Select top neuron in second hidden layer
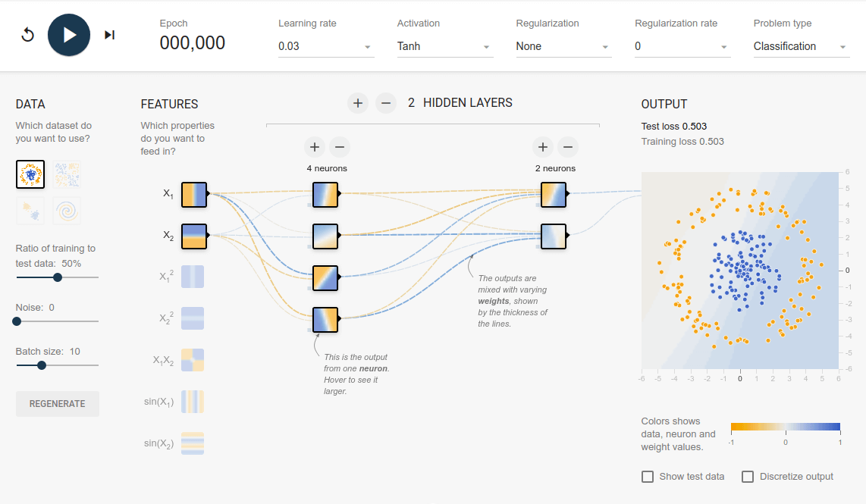Screen dimensions: 866x504 tap(554, 195)
